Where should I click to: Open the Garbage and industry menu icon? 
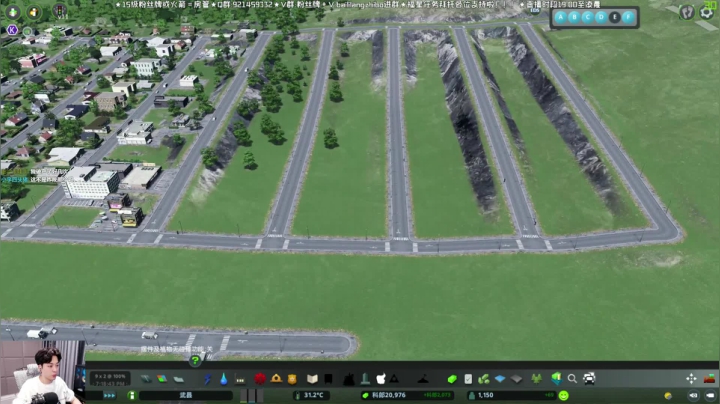(x=240, y=379)
